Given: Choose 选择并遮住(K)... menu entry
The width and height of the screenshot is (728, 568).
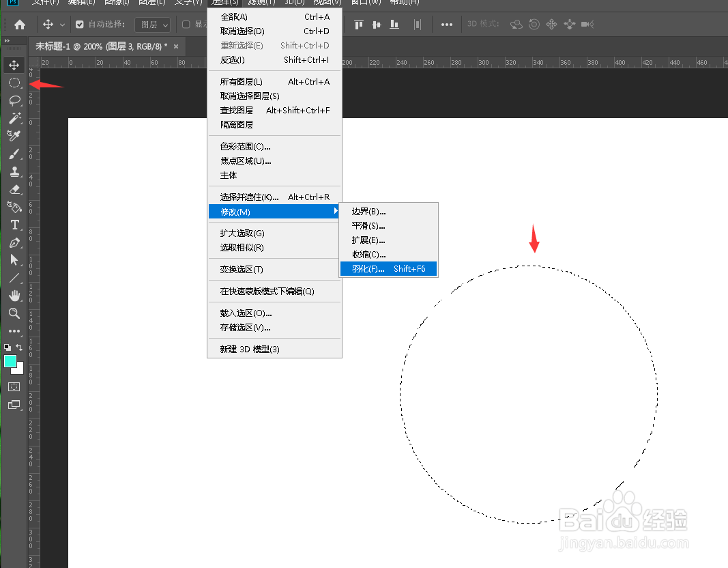Looking at the screenshot, I should click(x=274, y=197).
